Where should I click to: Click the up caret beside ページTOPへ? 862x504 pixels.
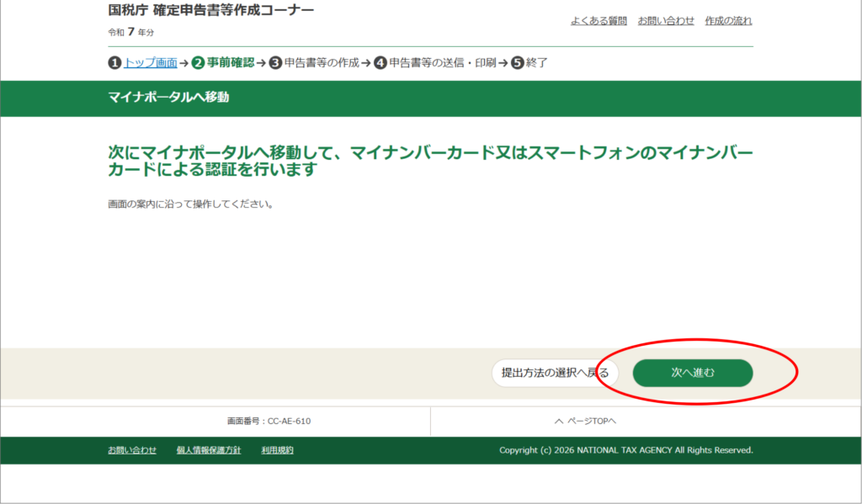(x=558, y=422)
